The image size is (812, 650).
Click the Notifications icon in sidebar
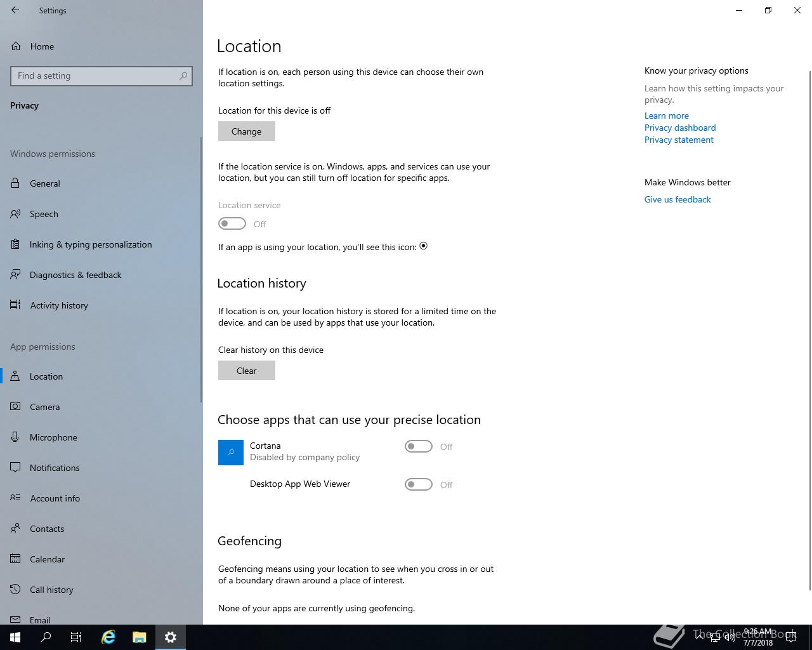click(x=15, y=468)
